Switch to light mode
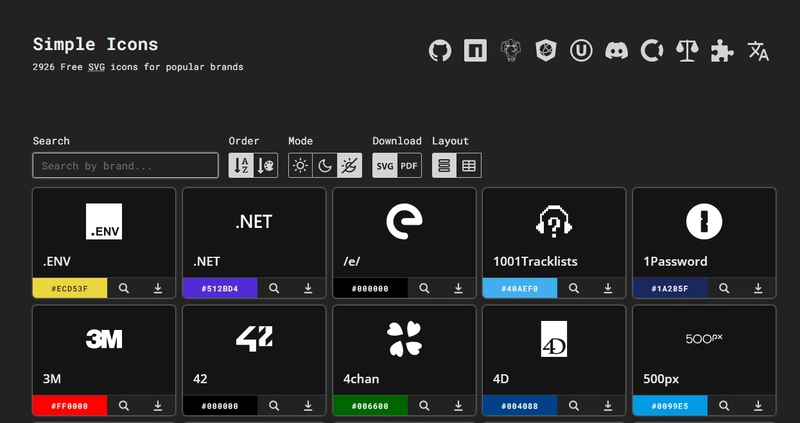 pos(301,165)
